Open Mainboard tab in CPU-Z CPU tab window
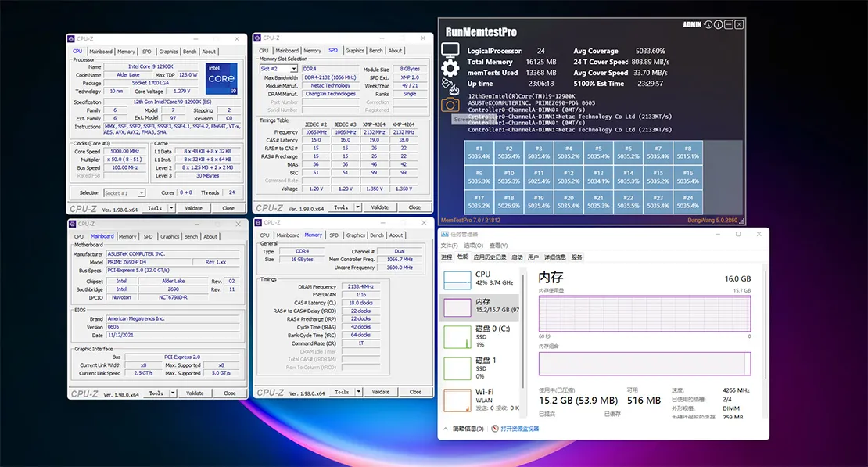Screen dimensions: 868x467 point(101,52)
